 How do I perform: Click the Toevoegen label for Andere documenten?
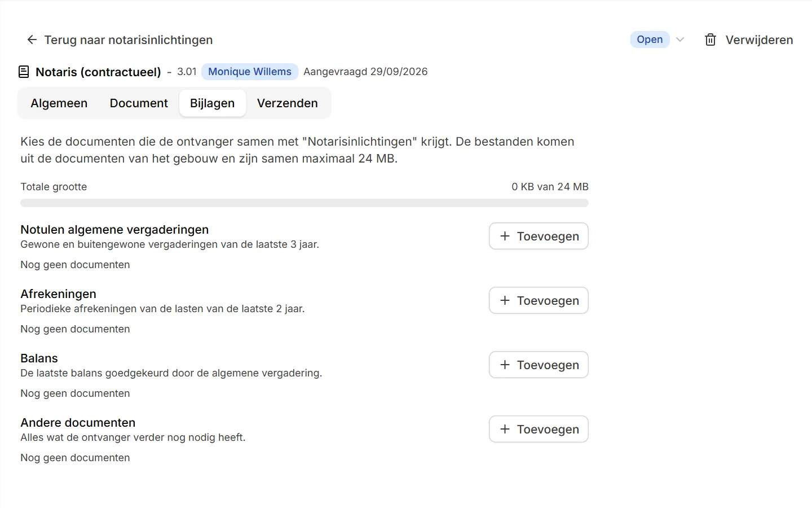548,430
